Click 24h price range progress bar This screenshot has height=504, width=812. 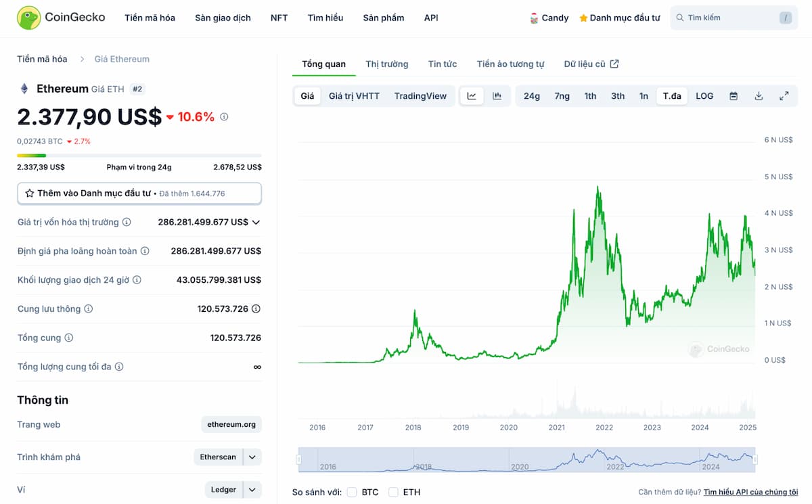click(139, 156)
